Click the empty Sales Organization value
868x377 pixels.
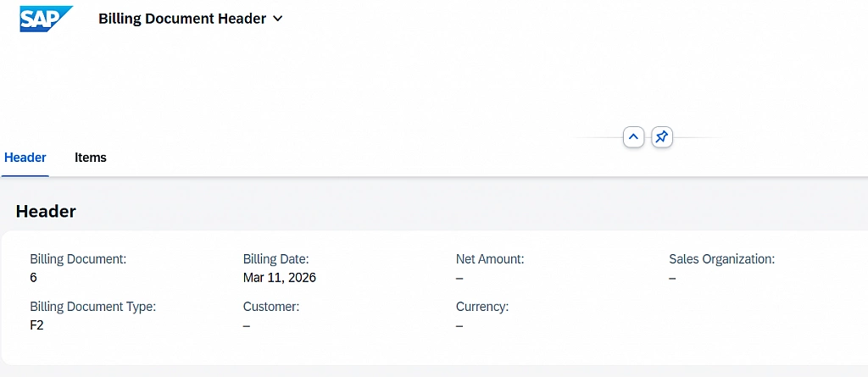tap(672, 278)
